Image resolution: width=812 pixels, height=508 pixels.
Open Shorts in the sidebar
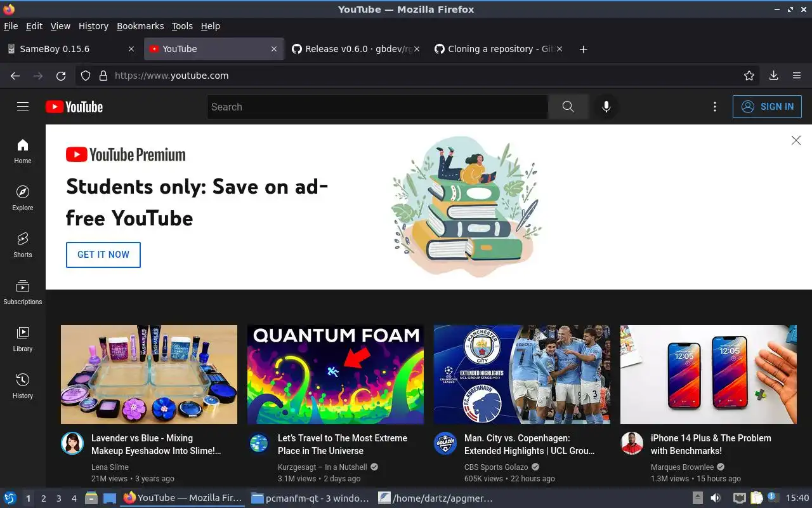point(23,245)
